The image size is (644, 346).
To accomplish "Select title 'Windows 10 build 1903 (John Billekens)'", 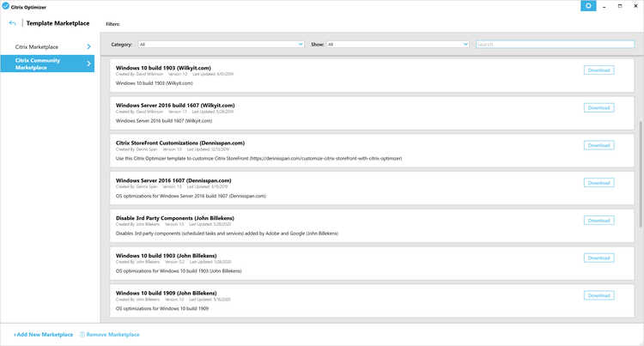I will 167,255.
